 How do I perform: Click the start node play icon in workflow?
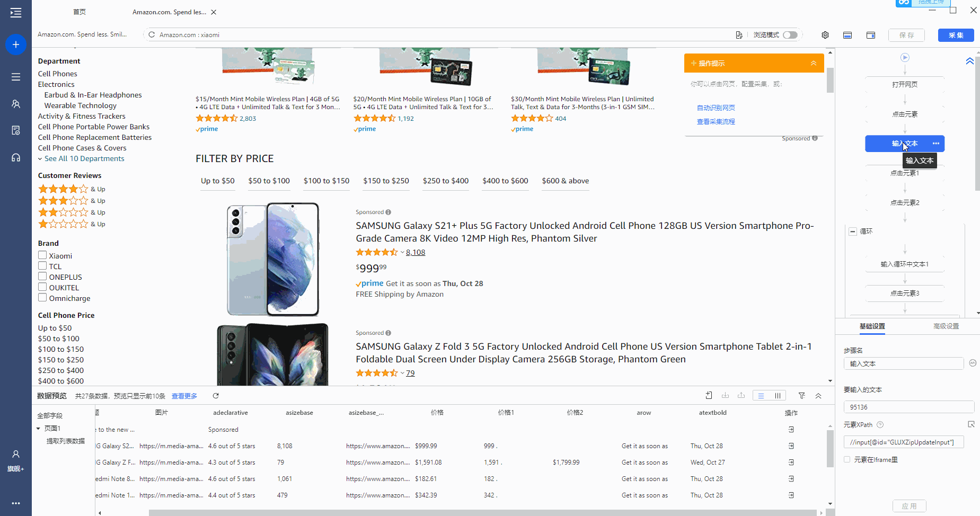905,57
